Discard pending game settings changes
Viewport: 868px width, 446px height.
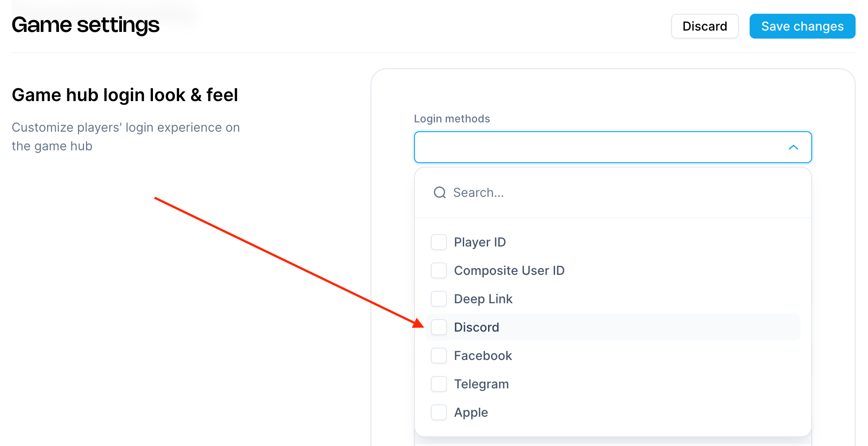tap(705, 26)
